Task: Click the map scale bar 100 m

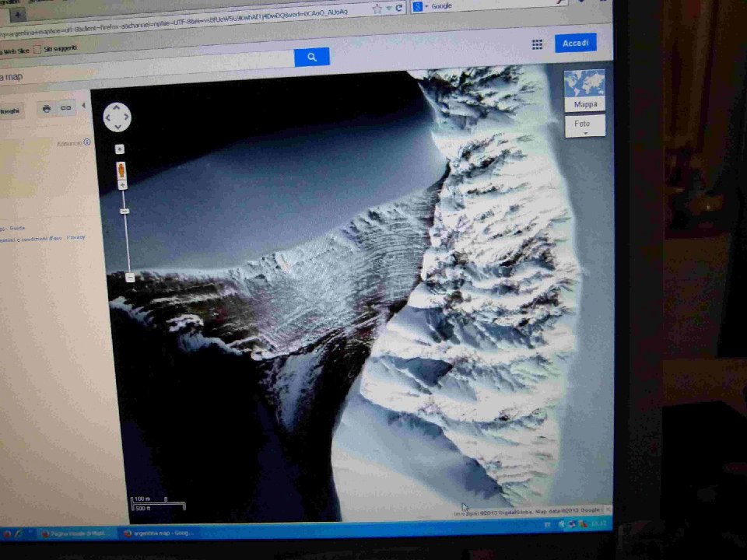Action: click(x=158, y=503)
